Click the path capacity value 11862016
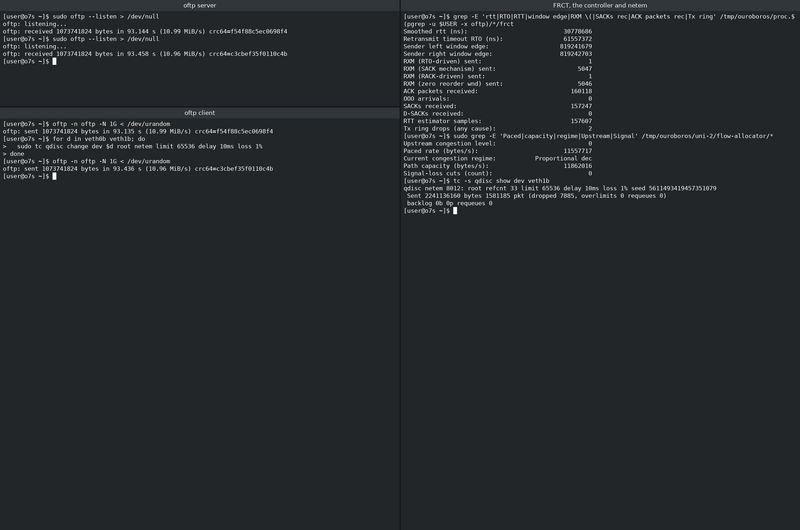 coord(578,166)
